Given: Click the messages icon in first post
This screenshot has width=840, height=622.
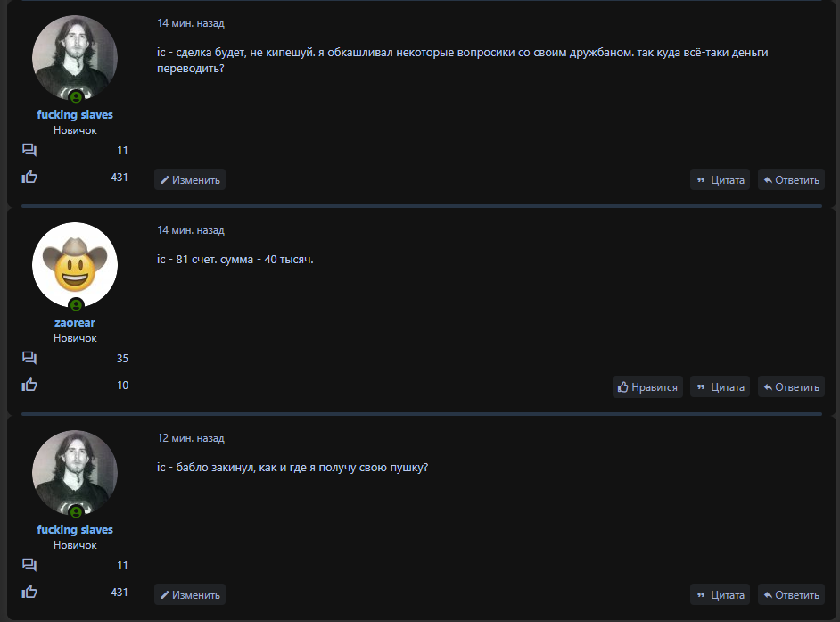Looking at the screenshot, I should (29, 150).
